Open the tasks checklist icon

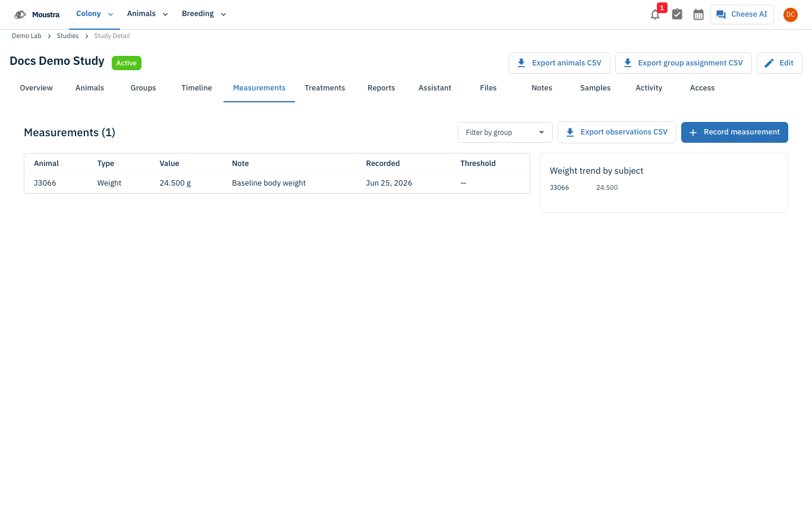tap(677, 14)
